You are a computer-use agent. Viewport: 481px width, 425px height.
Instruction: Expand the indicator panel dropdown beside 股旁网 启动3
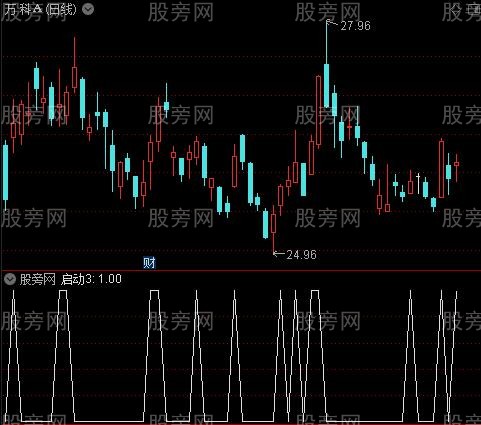[x=10, y=279]
